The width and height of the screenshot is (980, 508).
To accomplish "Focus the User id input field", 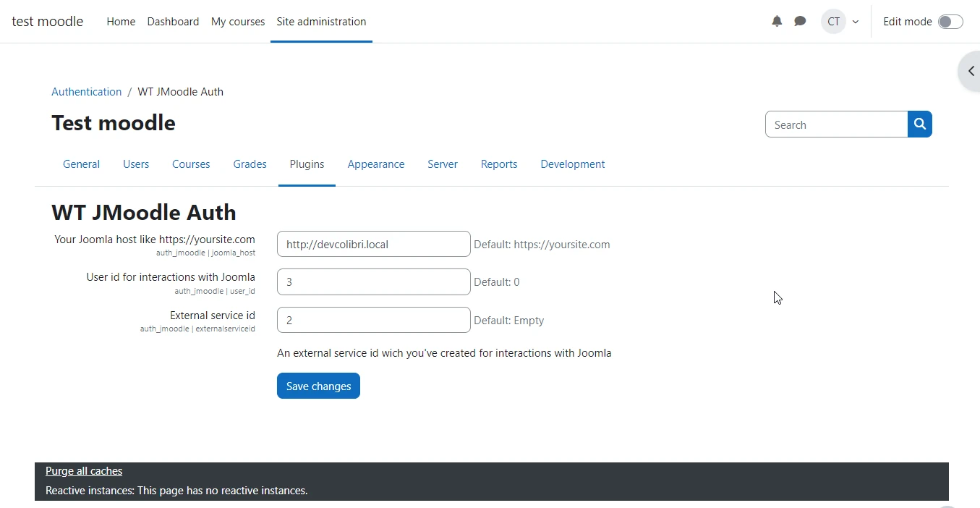I will [x=373, y=282].
